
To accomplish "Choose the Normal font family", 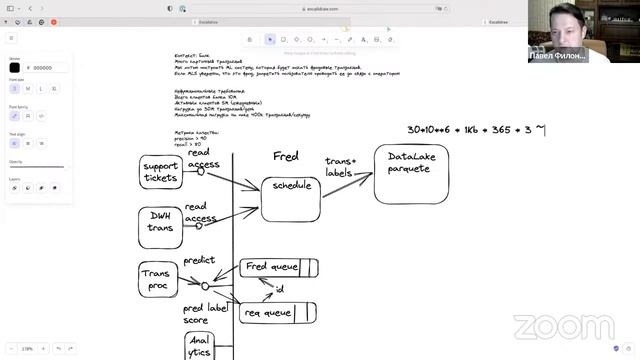I will tap(28, 116).
